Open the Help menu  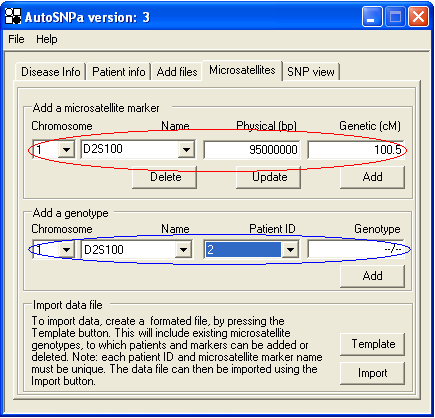coord(47,39)
